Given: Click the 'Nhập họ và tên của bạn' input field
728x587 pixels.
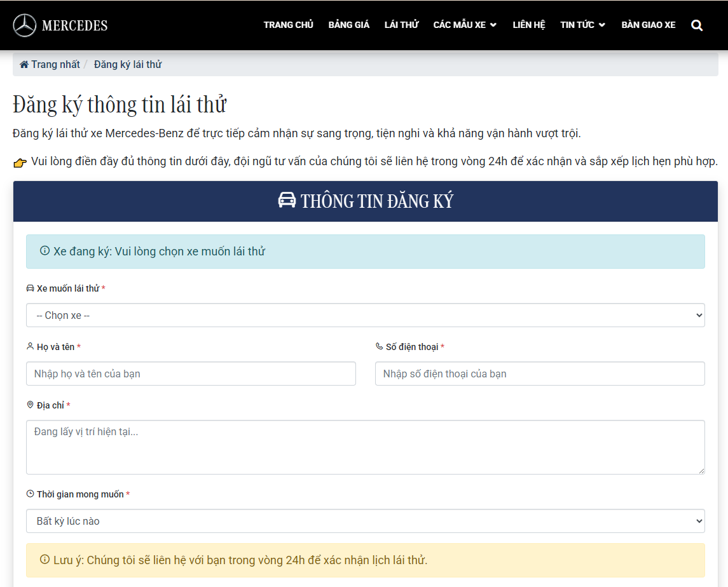Looking at the screenshot, I should pos(191,374).
